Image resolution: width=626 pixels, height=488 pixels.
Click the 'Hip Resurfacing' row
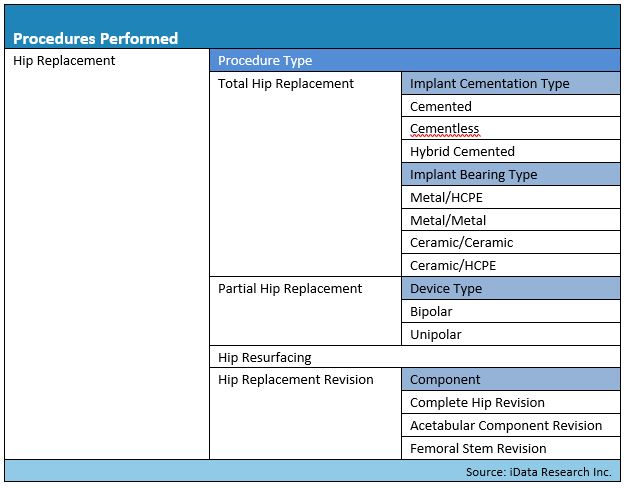point(415,357)
